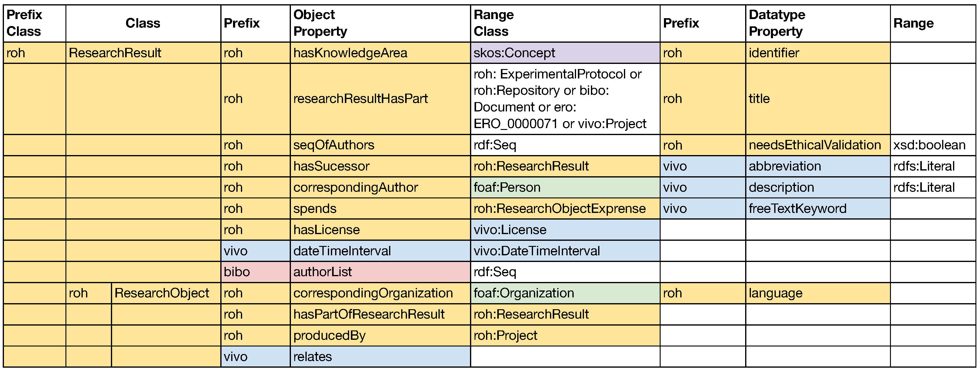The width and height of the screenshot is (980, 371).
Task: Select the foaf:Person range cell
Action: [507, 187]
